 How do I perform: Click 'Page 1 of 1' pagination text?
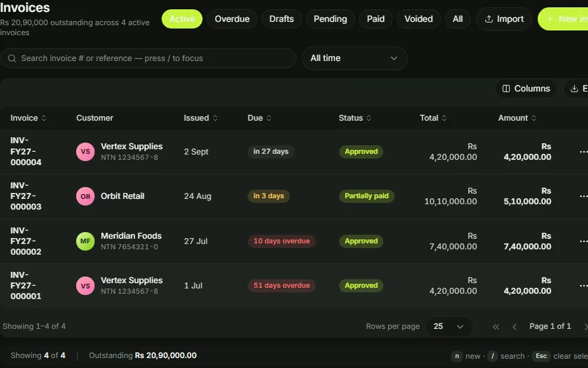[x=550, y=326]
